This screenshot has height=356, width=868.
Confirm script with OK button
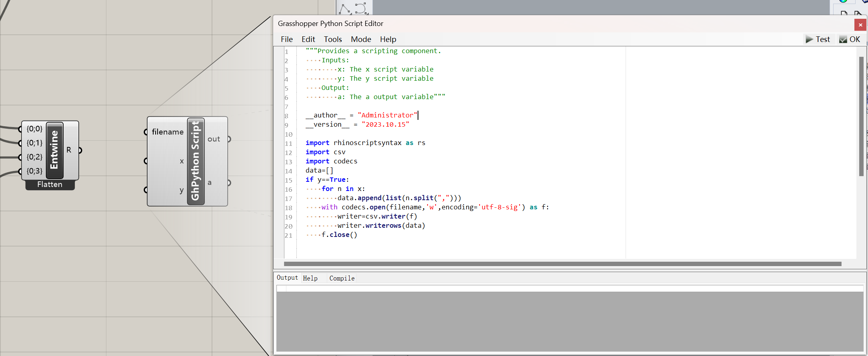click(850, 39)
